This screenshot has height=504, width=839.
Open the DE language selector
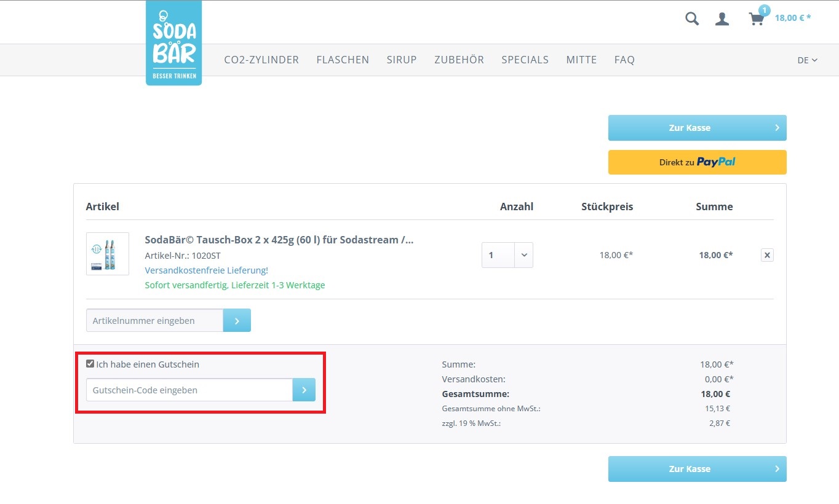807,60
